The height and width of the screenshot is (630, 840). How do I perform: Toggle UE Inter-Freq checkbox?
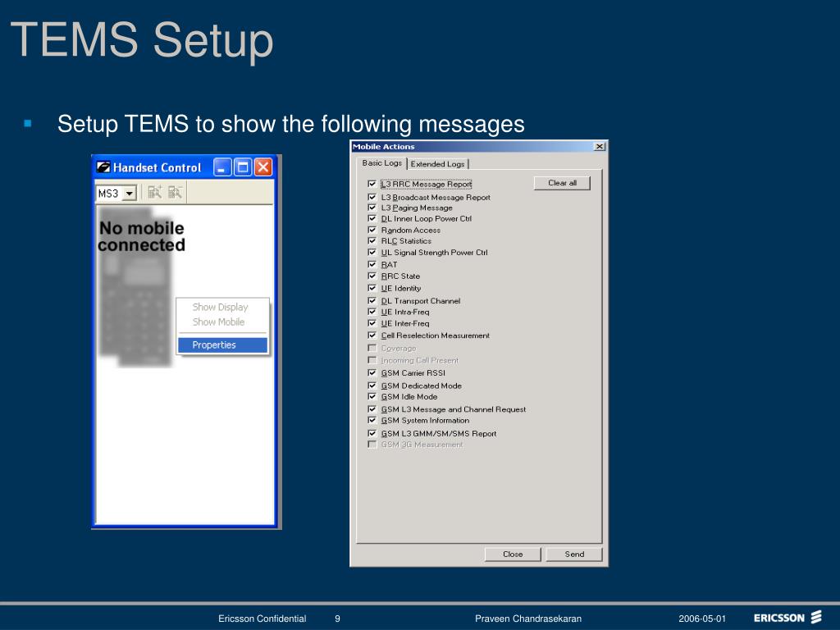click(x=372, y=323)
